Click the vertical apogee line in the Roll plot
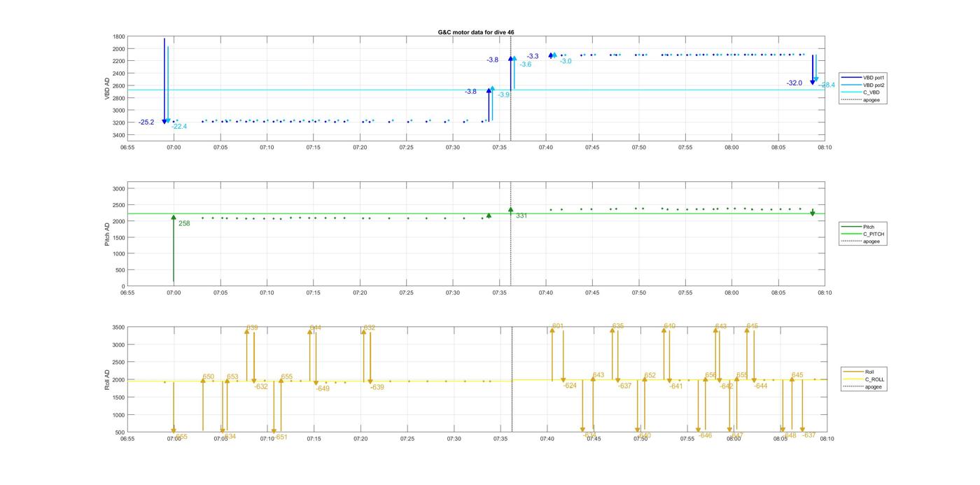 coord(512,379)
